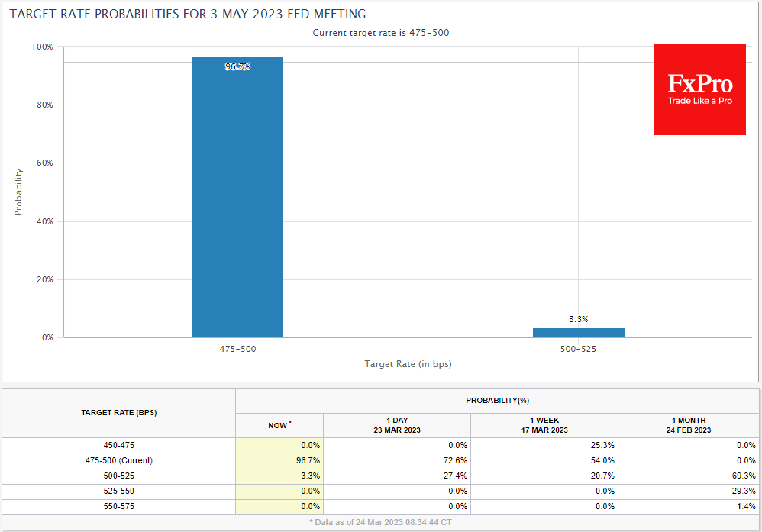The width and height of the screenshot is (762, 532).
Task: Click the 1 WEEK 17 MAR 2023 header
Action: pyautogui.click(x=544, y=425)
